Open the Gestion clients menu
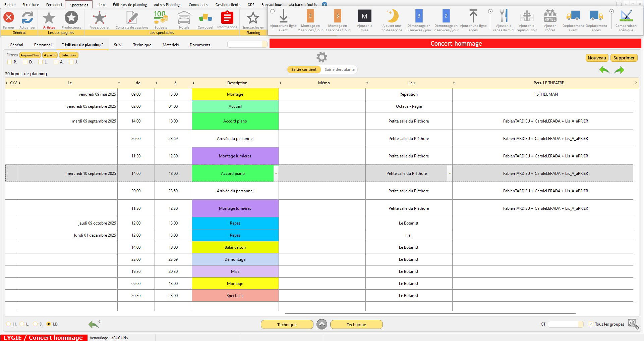This screenshot has height=341, width=644. [228, 5]
